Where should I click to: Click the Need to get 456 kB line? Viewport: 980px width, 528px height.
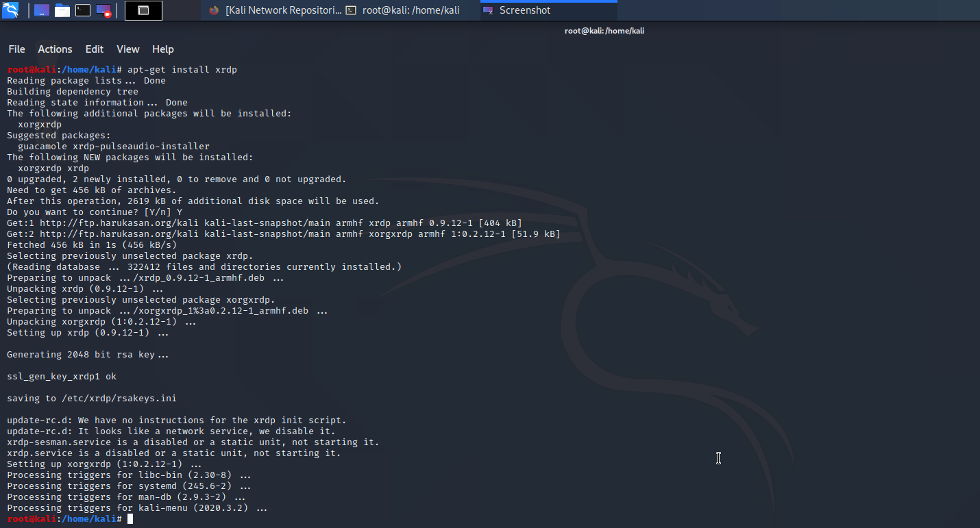coord(92,190)
